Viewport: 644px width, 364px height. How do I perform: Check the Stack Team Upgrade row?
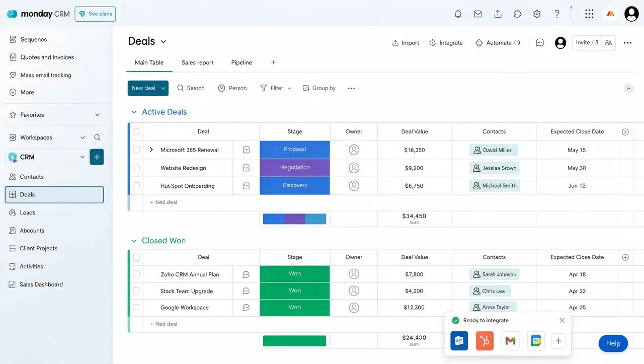click(x=136, y=291)
